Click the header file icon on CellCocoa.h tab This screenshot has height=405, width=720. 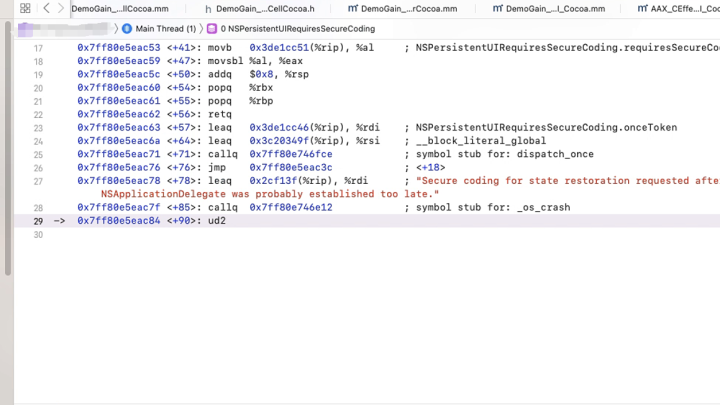click(x=208, y=8)
